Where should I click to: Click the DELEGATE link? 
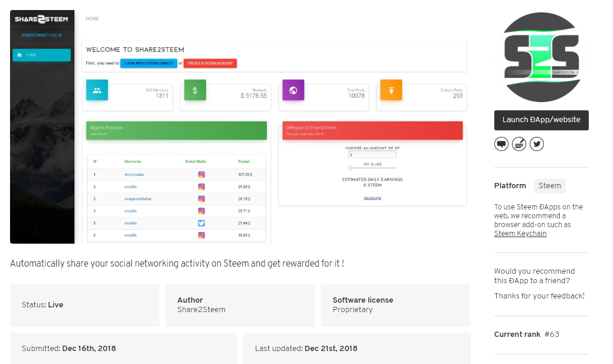[373, 198]
